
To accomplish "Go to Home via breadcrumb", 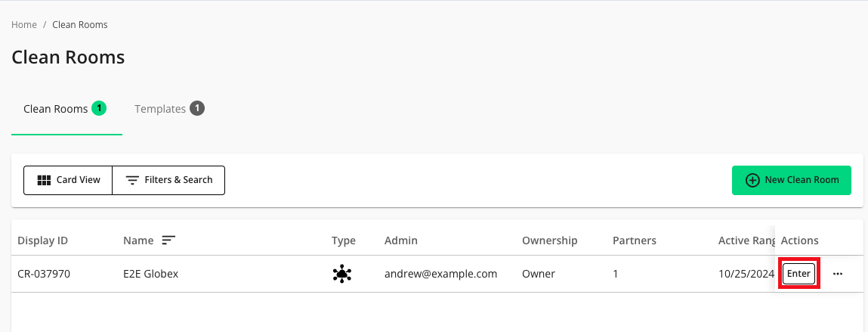I will pos(24,25).
